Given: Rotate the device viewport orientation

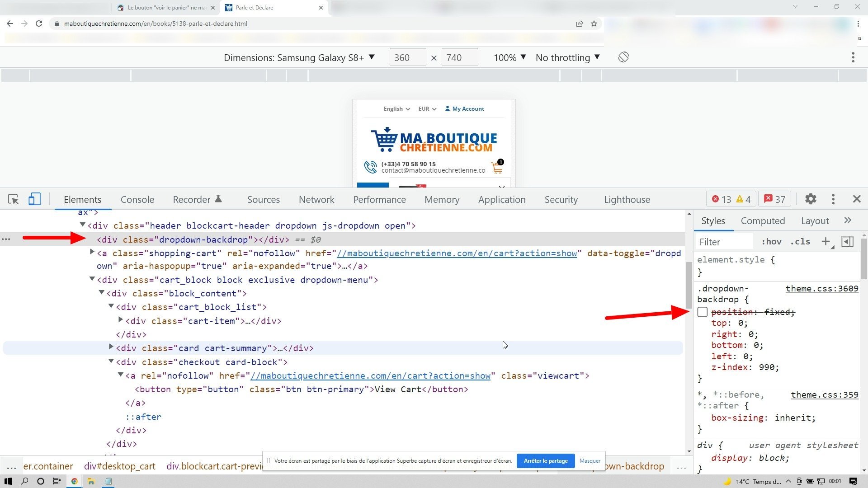Looking at the screenshot, I should (623, 57).
